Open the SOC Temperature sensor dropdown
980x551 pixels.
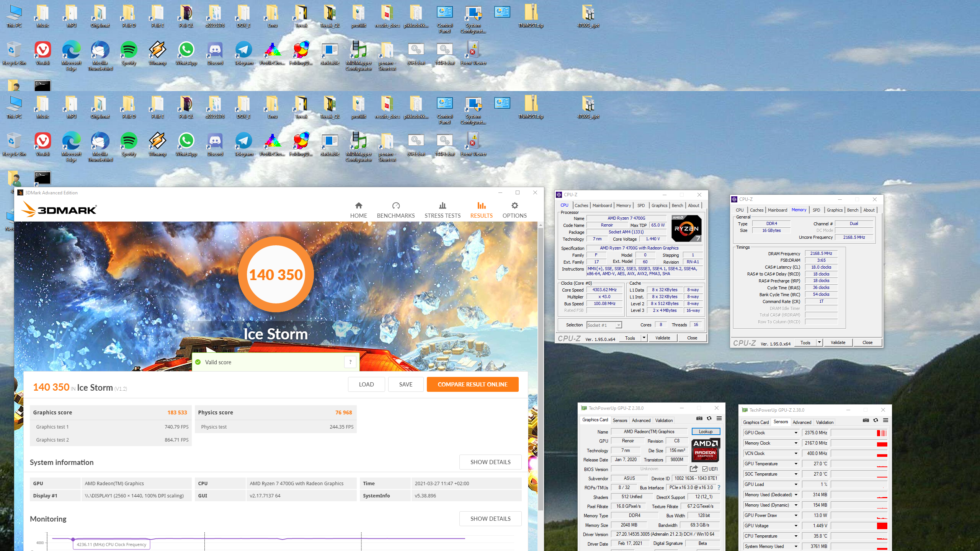[x=796, y=474]
